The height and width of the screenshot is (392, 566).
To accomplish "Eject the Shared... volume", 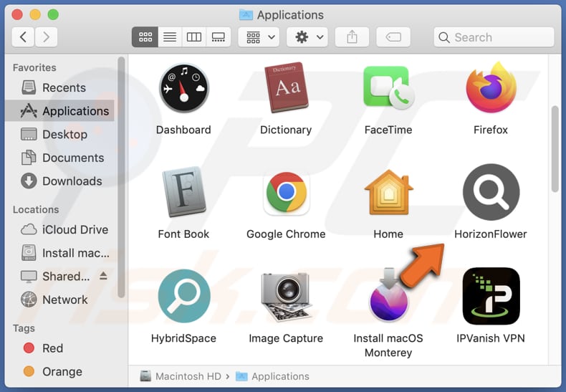I will pos(103,276).
